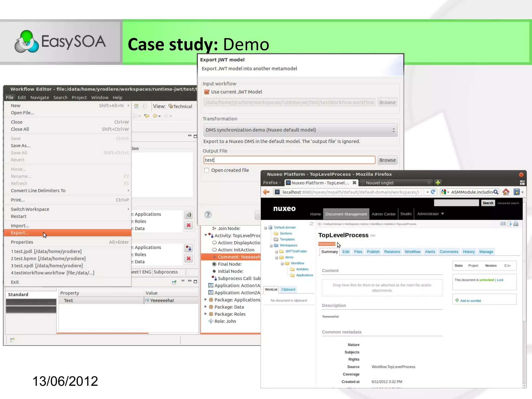Switch to the Edit tab in Nuxeo
Viewport: 532px width, 399px height.
(346, 251)
